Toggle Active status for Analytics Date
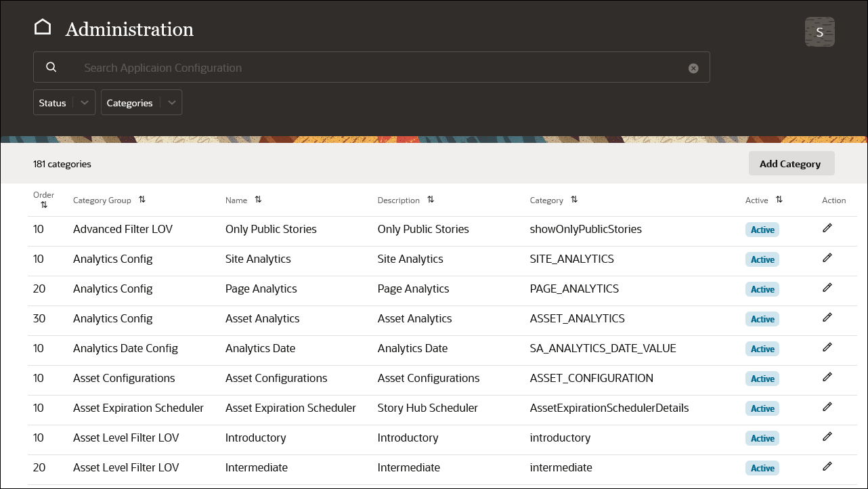This screenshot has height=489, width=868. pos(762,348)
